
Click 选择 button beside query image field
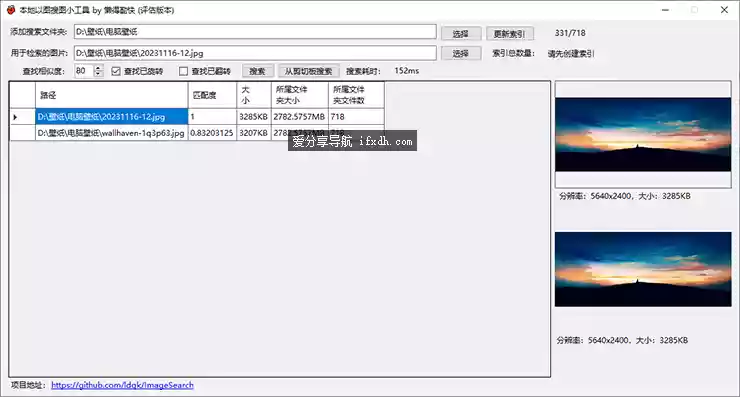461,53
